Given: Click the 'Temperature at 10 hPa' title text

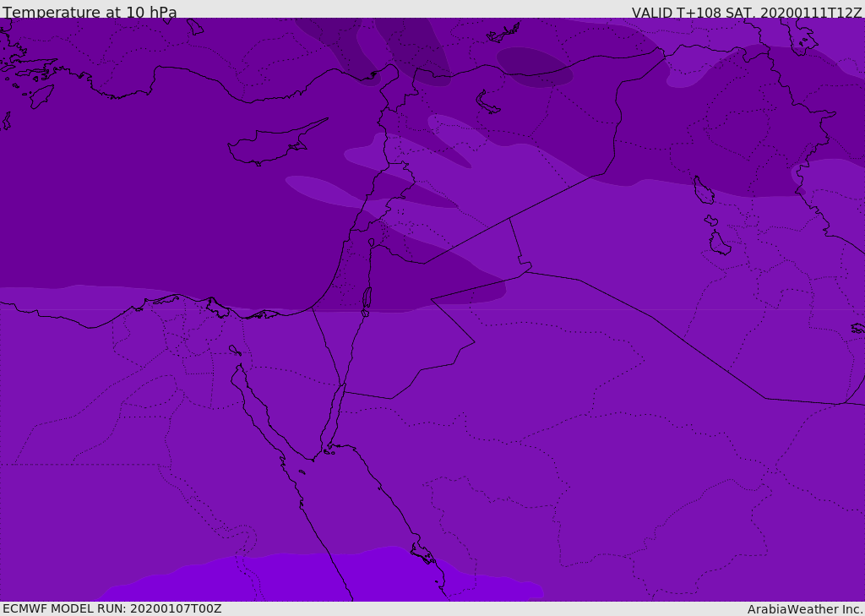Looking at the screenshot, I should coord(90,12).
